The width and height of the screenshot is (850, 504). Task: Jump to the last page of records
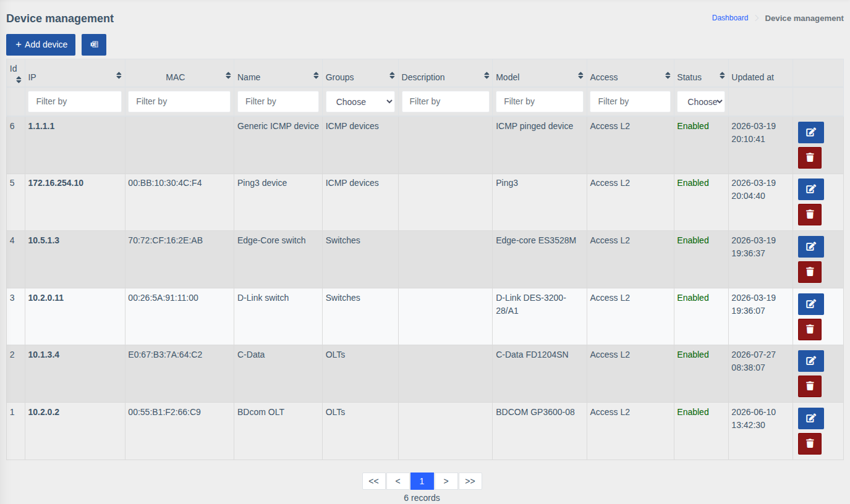(470, 481)
